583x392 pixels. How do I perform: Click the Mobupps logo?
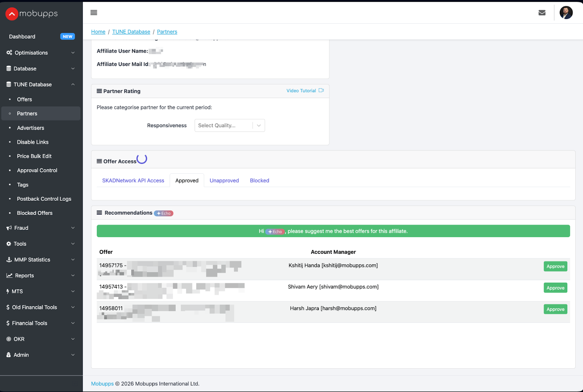[x=32, y=14]
